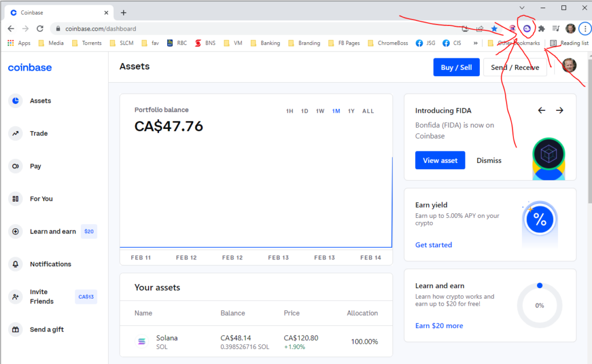Click the coinbase logo

click(x=30, y=68)
